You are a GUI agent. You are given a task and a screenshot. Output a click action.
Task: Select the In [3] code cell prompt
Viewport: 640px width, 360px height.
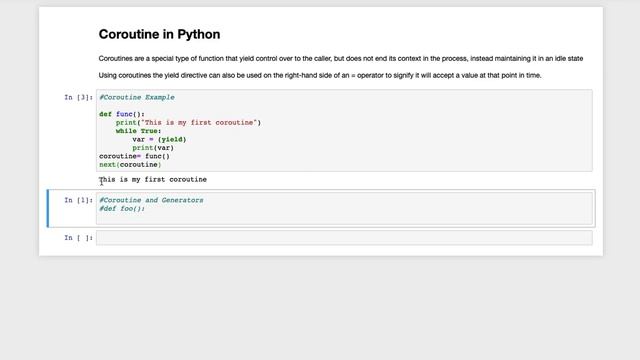point(78,97)
